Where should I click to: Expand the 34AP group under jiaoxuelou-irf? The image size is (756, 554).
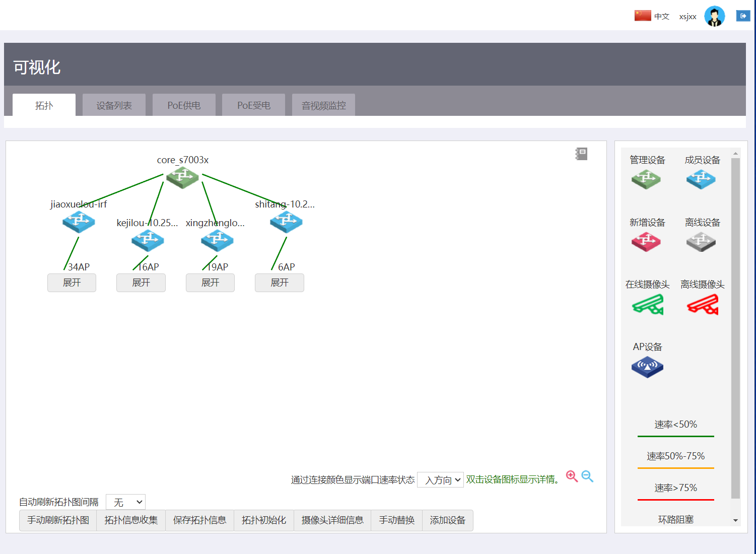coord(72,283)
